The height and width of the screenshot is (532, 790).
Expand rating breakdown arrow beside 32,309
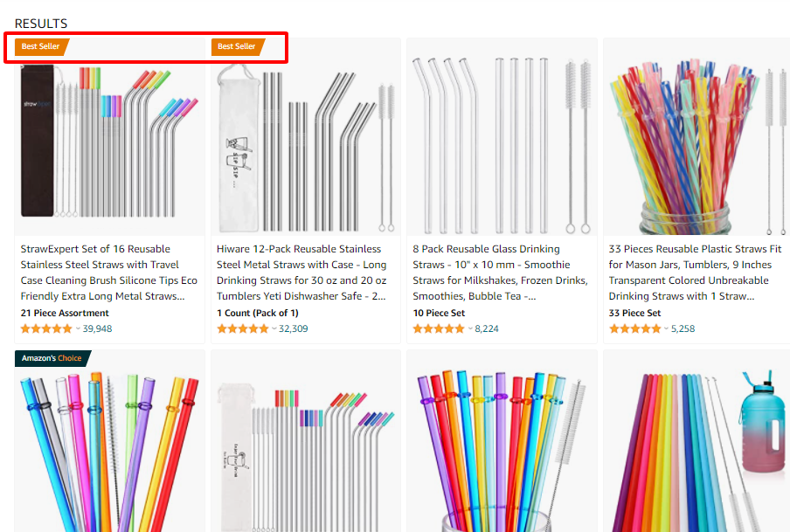[274, 329]
